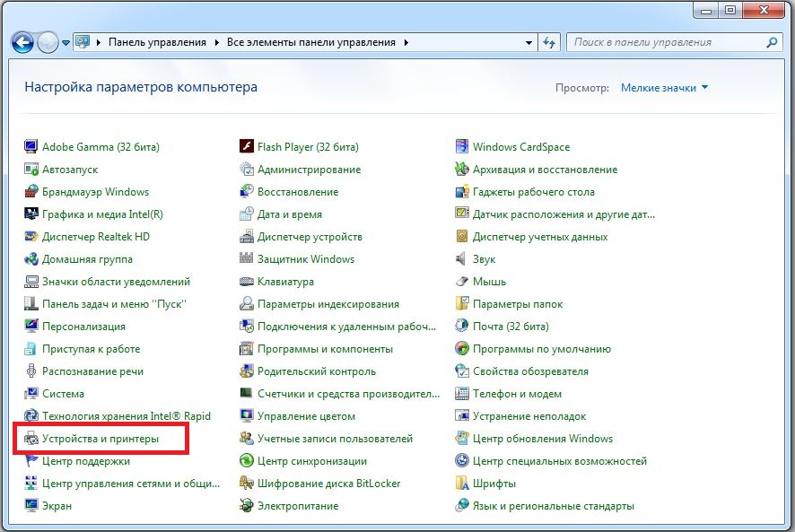Click the Windows CardSpace icon
The image size is (795, 532).
pyautogui.click(x=462, y=147)
